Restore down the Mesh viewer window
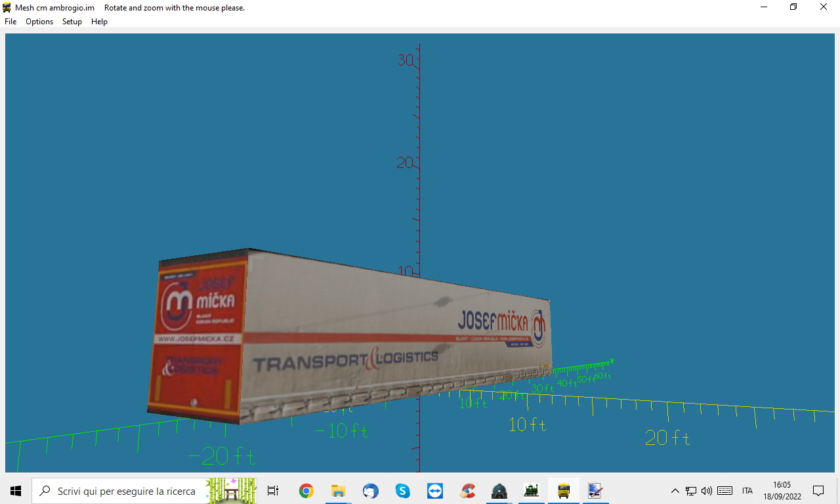Image resolution: width=840 pixels, height=504 pixels. click(x=793, y=7)
